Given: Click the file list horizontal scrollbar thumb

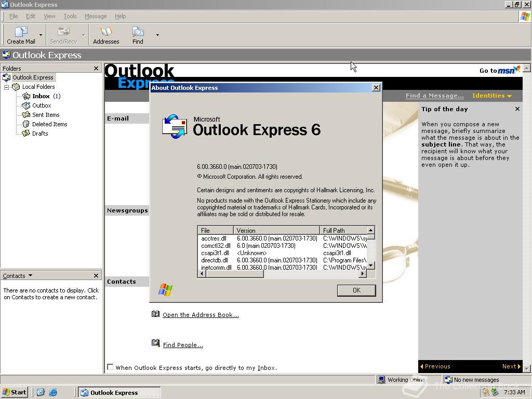Looking at the screenshot, I should coord(234,273).
